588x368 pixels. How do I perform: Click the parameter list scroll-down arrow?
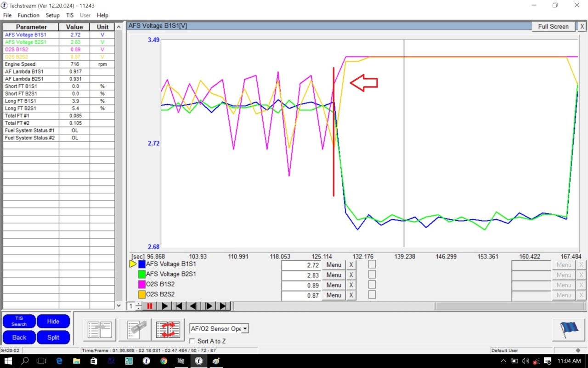(x=119, y=305)
